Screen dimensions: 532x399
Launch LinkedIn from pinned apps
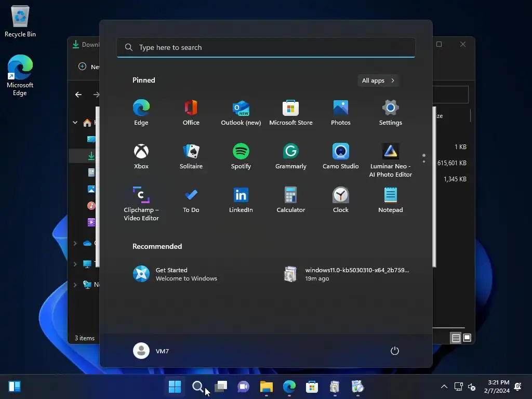(241, 200)
